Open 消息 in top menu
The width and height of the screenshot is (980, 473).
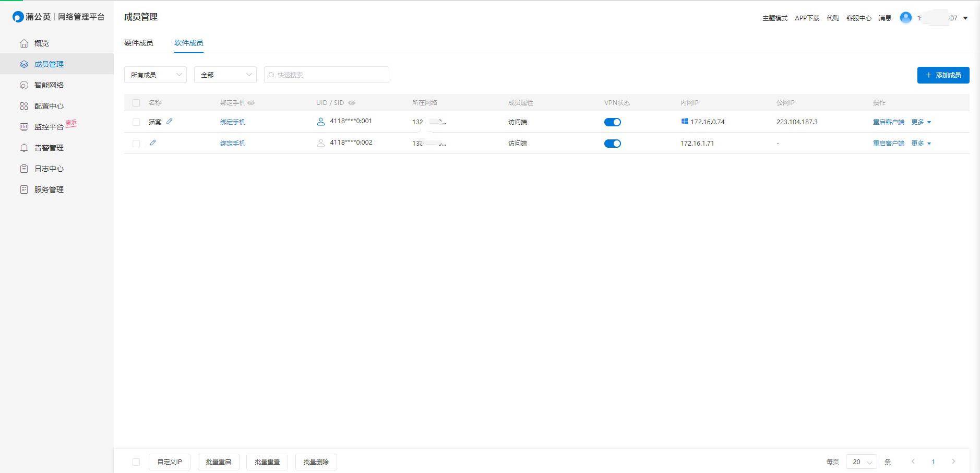[x=885, y=18]
